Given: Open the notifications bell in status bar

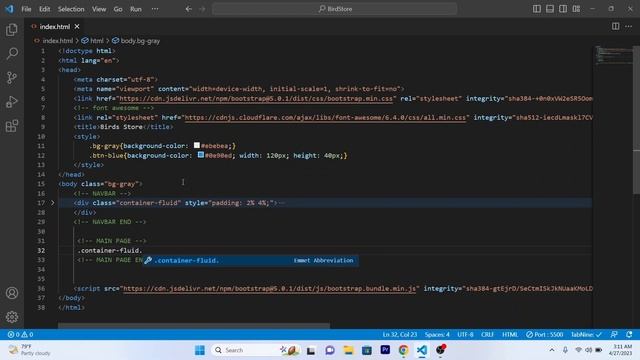Looking at the screenshot, I should point(629,334).
